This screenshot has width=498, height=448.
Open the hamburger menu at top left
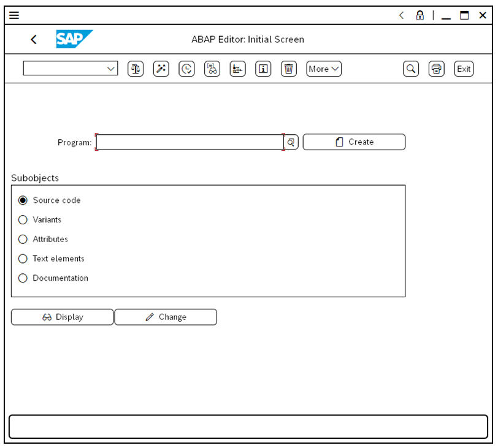pos(13,15)
